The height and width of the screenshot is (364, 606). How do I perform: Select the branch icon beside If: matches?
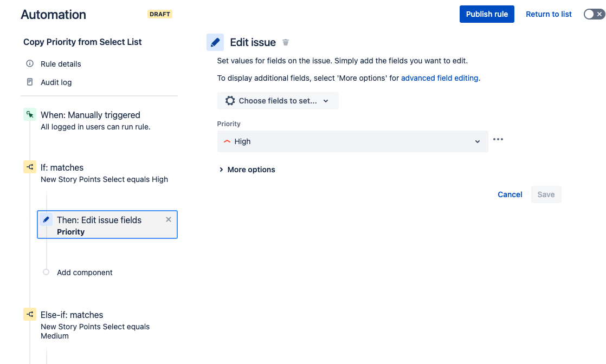point(30,167)
